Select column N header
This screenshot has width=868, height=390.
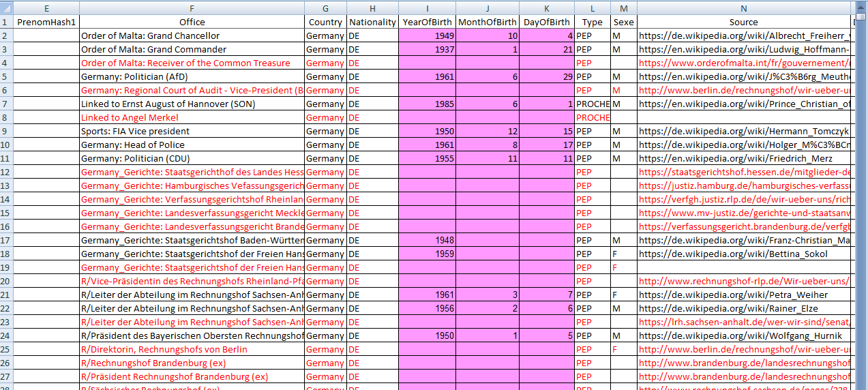tap(743, 8)
